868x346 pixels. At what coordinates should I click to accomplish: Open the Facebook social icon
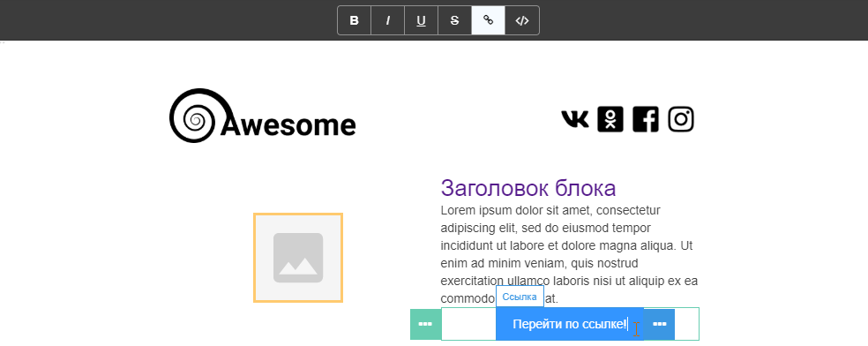click(646, 119)
